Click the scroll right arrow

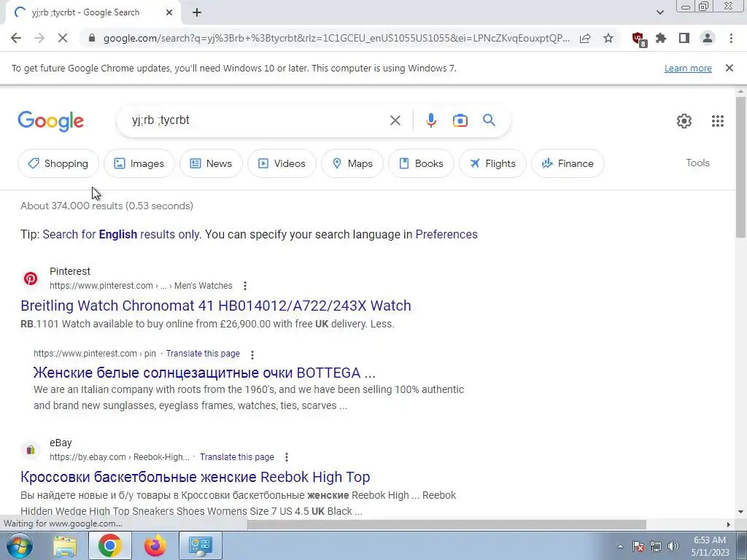click(728, 524)
